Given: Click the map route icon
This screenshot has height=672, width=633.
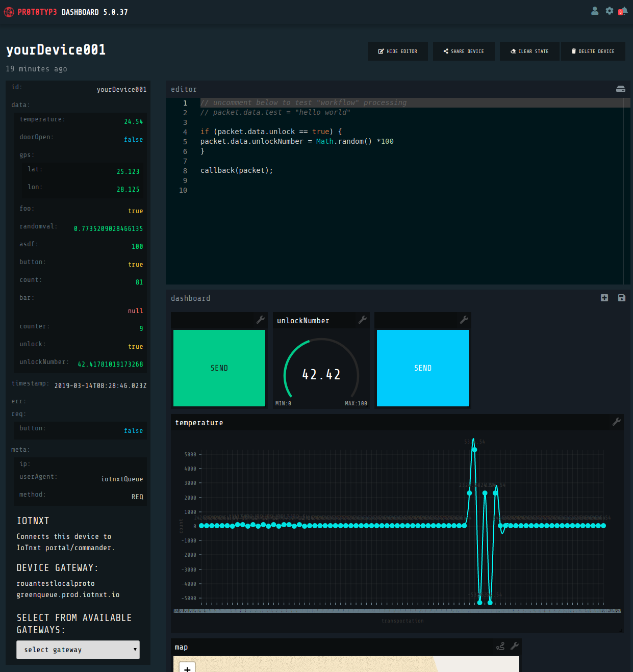Looking at the screenshot, I should 500,646.
